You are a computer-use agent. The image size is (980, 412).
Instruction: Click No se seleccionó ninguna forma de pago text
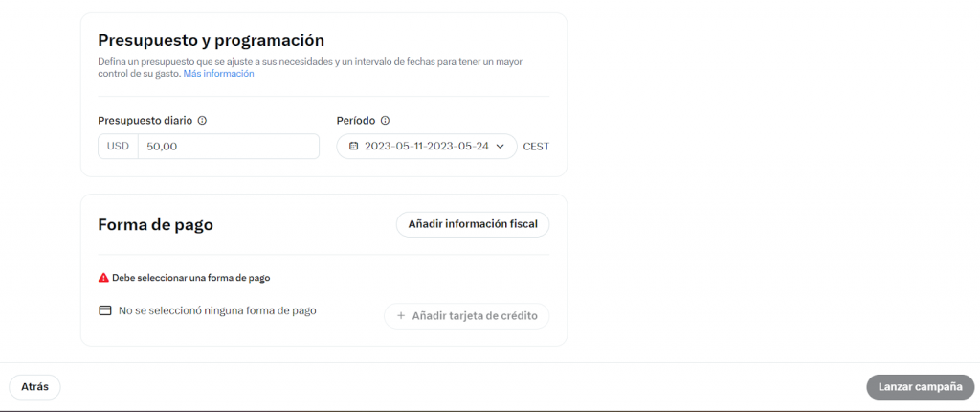[217, 310]
